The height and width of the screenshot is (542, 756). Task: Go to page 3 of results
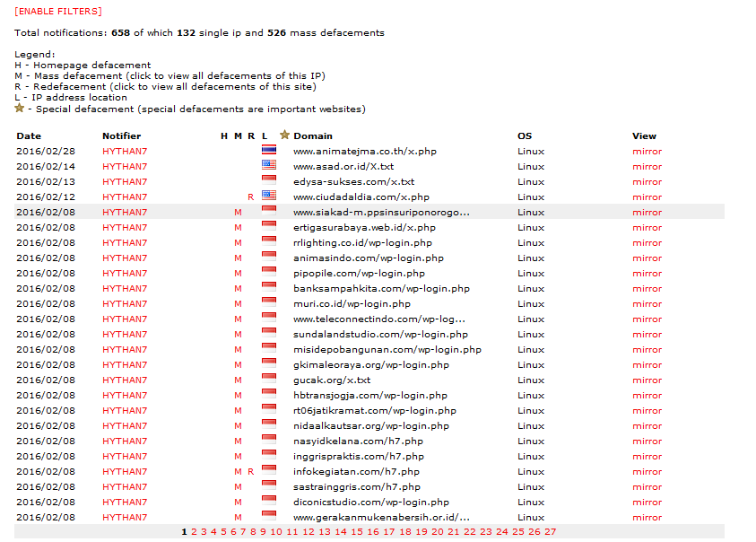(204, 531)
